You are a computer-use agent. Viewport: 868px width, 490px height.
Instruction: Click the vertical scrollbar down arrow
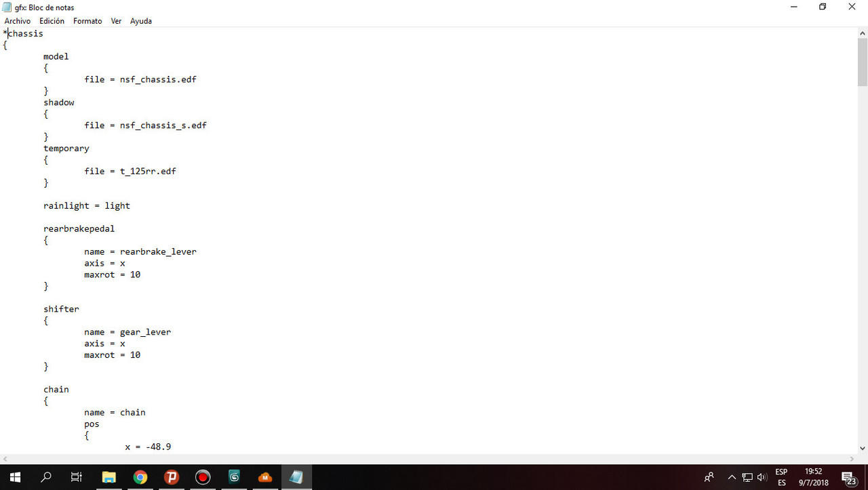pyautogui.click(x=862, y=448)
